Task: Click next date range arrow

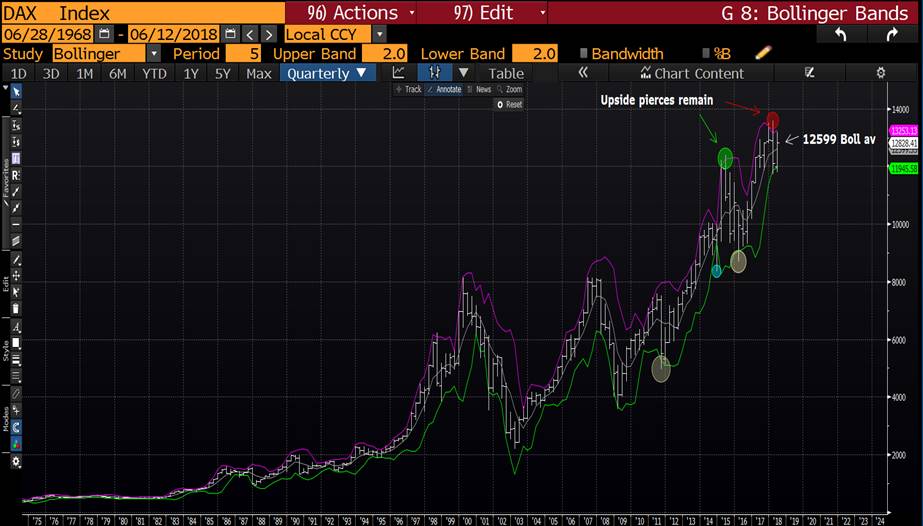Action: (268, 34)
